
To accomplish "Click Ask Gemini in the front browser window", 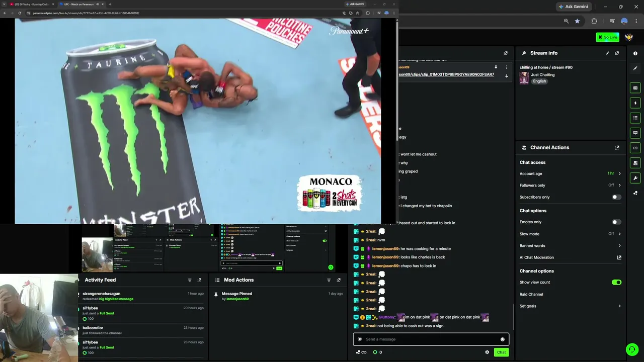I will coord(355,4).
